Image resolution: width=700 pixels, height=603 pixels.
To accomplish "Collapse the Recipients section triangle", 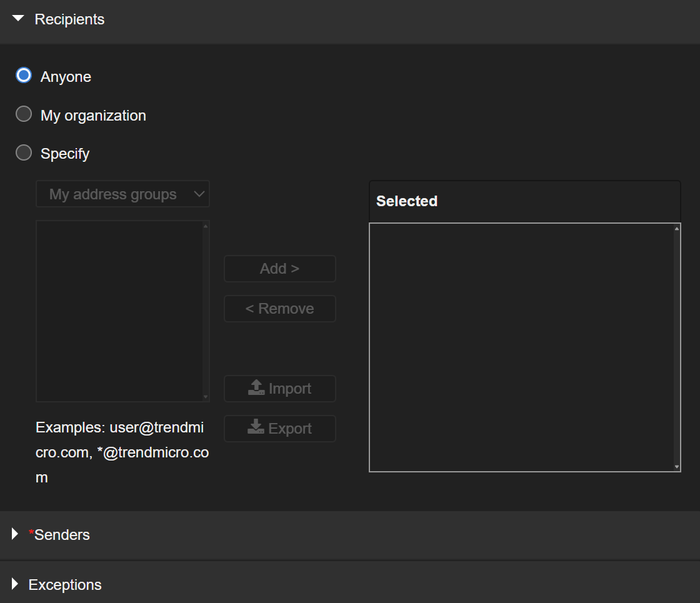I will click(x=18, y=19).
